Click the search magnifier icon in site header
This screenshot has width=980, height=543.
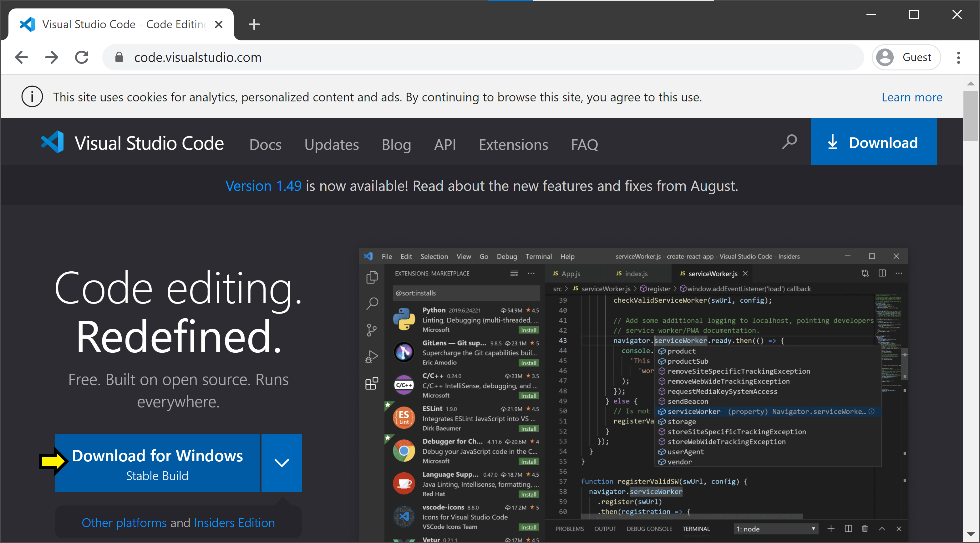[x=790, y=142]
